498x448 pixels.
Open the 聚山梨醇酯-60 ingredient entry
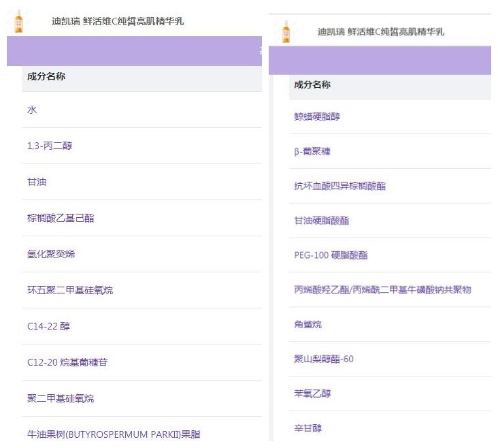(x=324, y=359)
